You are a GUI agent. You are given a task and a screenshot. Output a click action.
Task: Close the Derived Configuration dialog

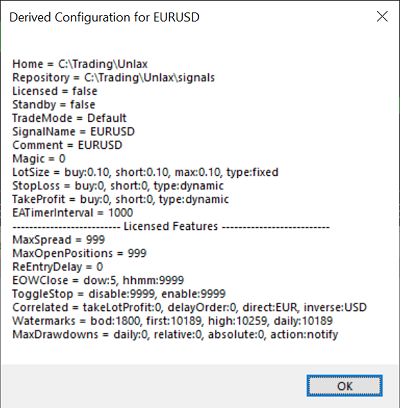tap(382, 16)
